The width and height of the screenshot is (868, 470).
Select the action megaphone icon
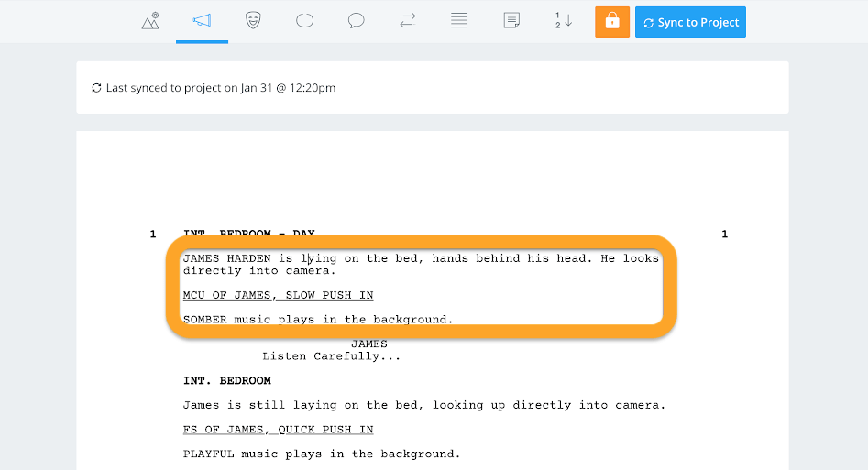[202, 21]
